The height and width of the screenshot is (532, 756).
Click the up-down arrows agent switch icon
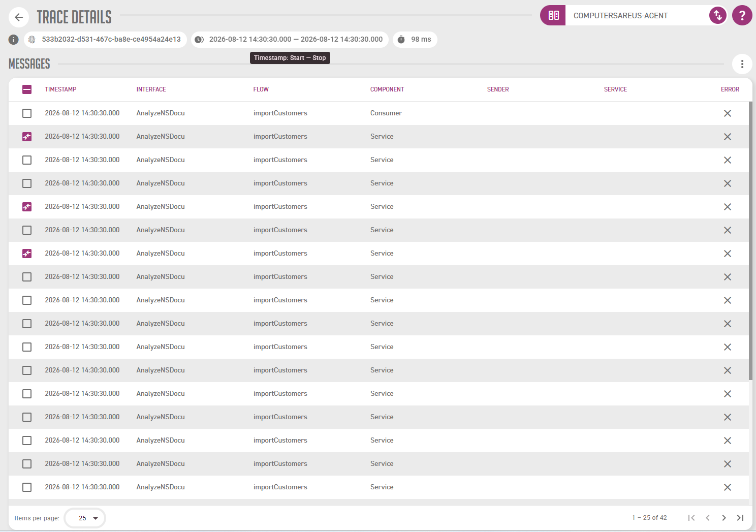click(718, 15)
